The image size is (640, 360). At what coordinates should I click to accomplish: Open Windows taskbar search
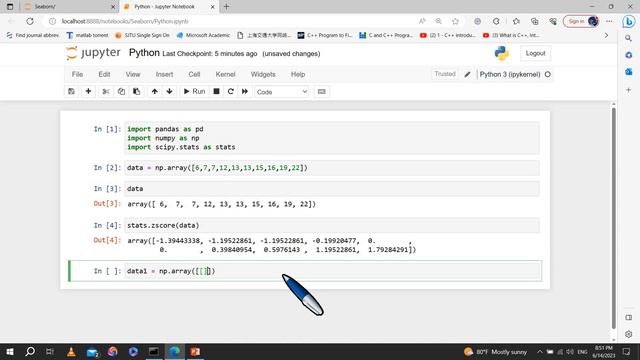30,351
